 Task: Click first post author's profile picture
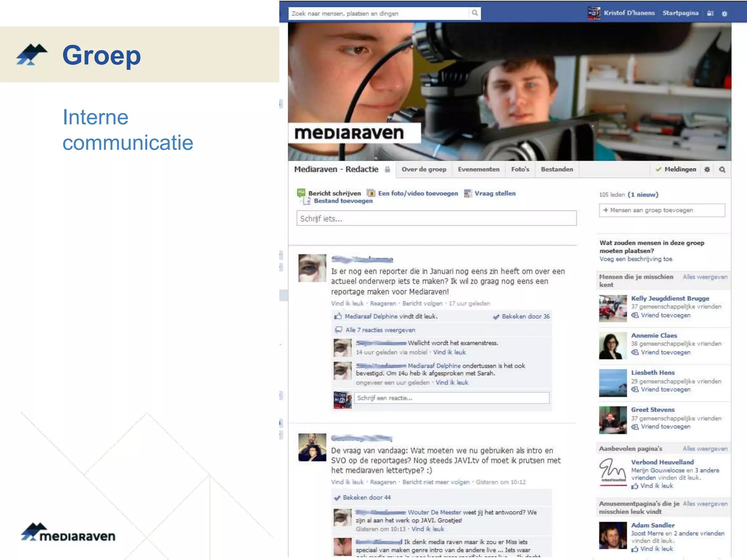(312, 268)
